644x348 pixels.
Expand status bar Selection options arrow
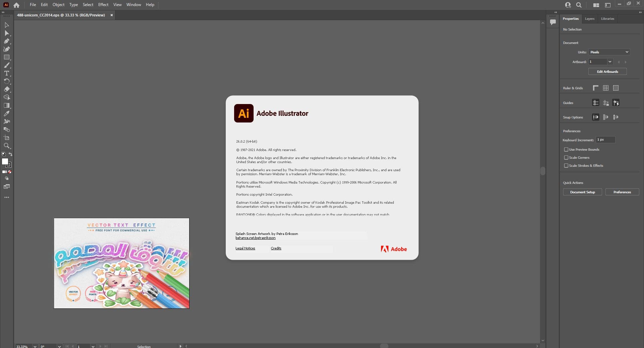[180, 346]
